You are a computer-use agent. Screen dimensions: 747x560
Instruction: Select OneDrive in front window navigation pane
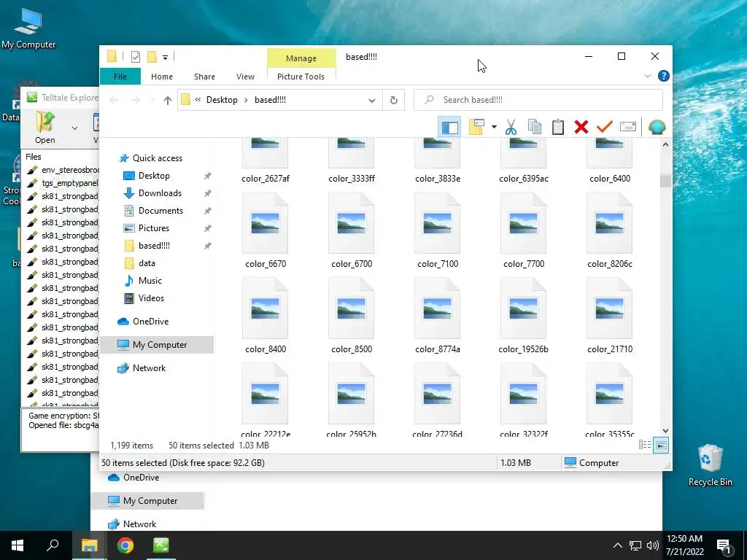pyautogui.click(x=150, y=322)
